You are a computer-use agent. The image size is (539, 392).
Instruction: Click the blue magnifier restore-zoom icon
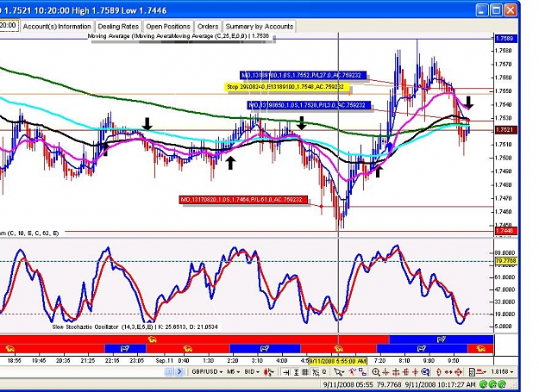(x=425, y=372)
